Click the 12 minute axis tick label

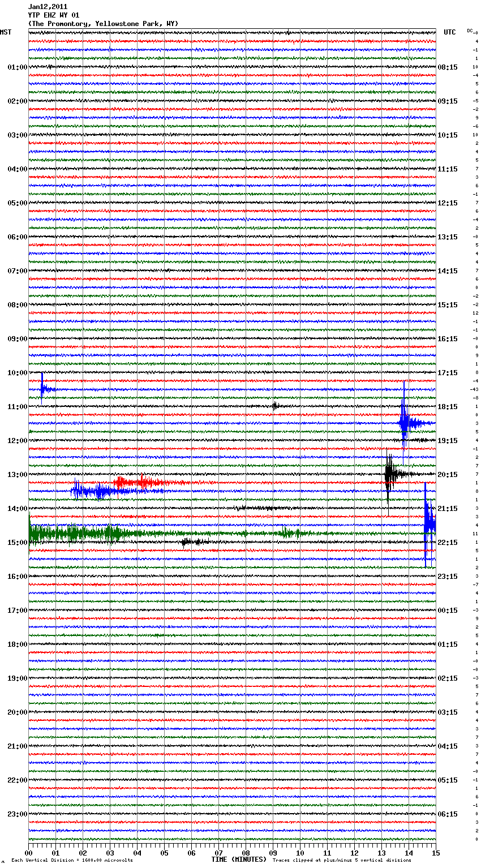click(x=354, y=853)
